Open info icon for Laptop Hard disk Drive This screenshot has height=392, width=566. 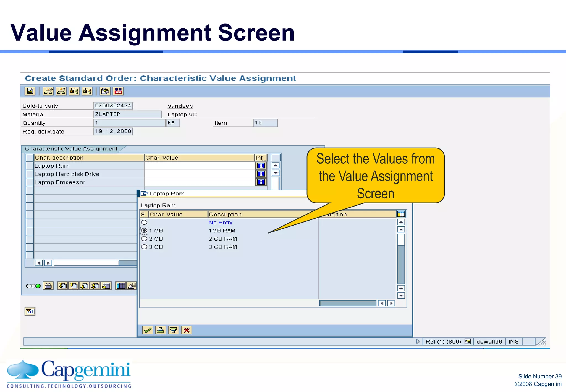tap(261, 174)
